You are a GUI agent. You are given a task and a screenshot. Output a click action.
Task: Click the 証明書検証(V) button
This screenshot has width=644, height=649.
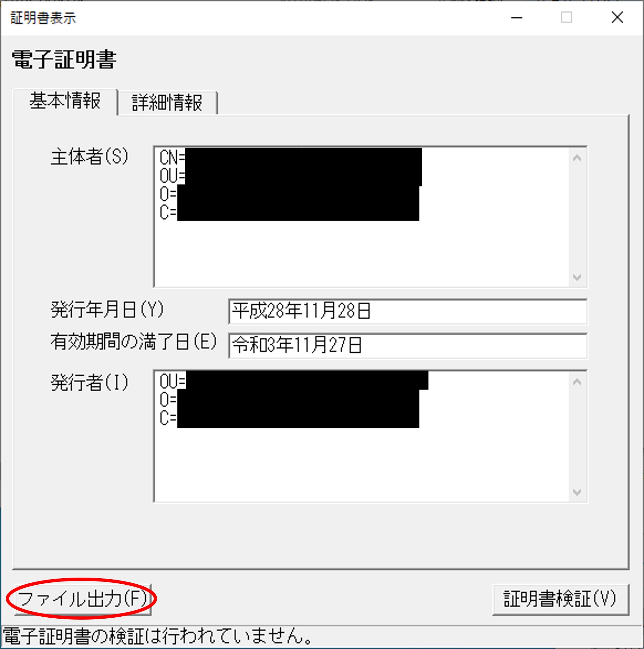560,600
